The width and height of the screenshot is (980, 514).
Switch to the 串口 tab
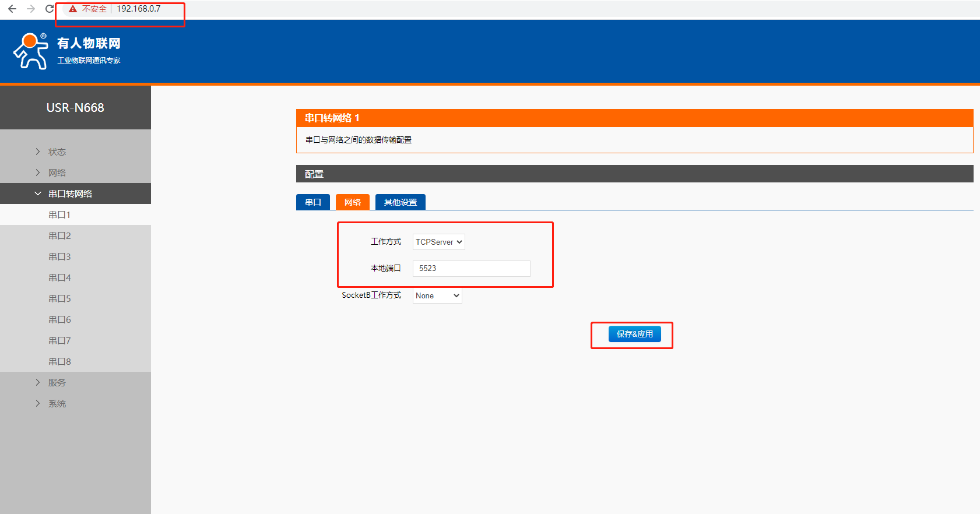tap(313, 202)
